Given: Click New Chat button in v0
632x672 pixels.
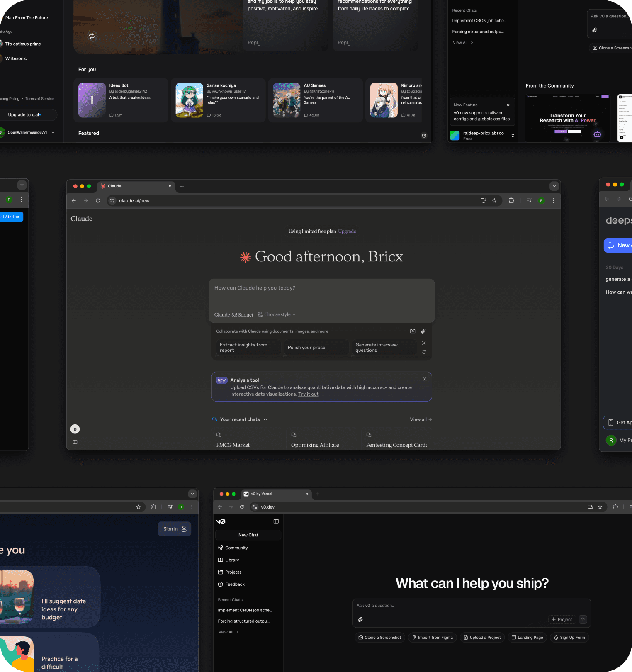Looking at the screenshot, I should pyautogui.click(x=248, y=535).
